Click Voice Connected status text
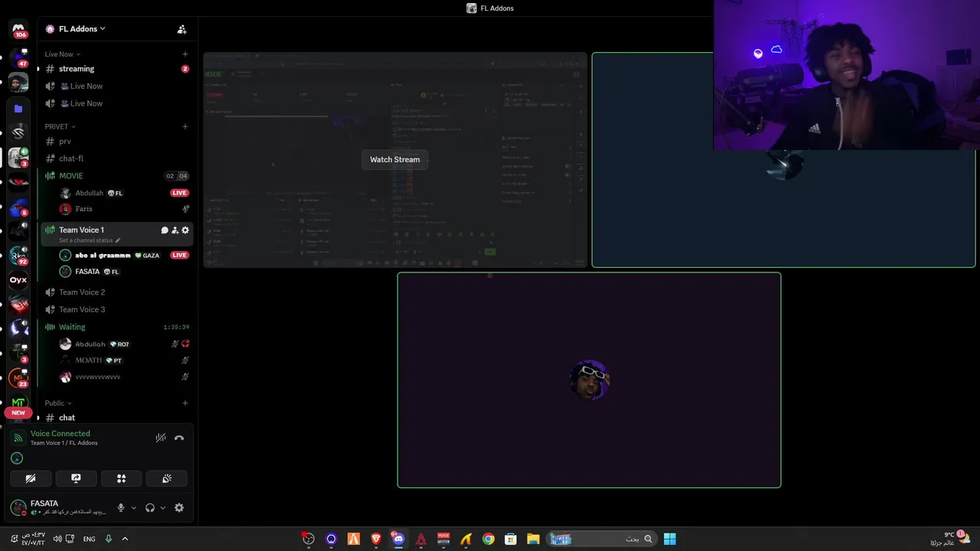 point(60,434)
